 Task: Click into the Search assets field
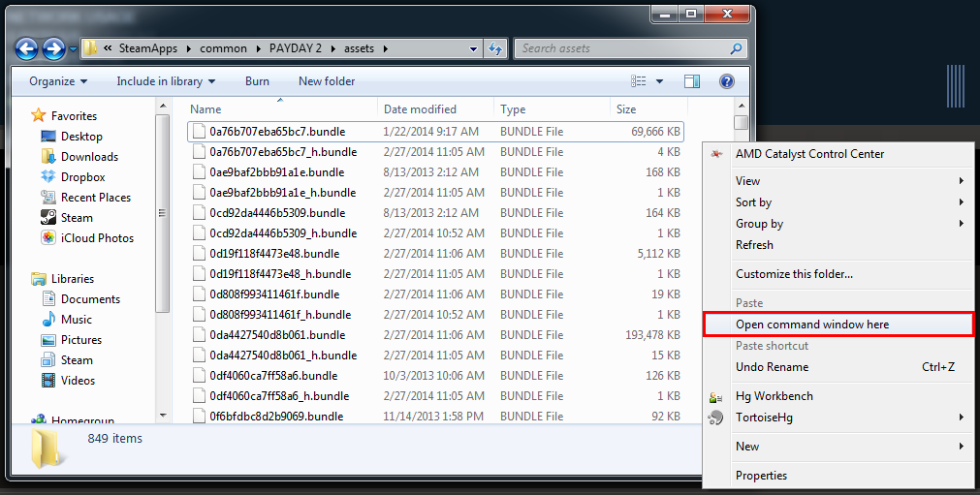pyautogui.click(x=631, y=48)
